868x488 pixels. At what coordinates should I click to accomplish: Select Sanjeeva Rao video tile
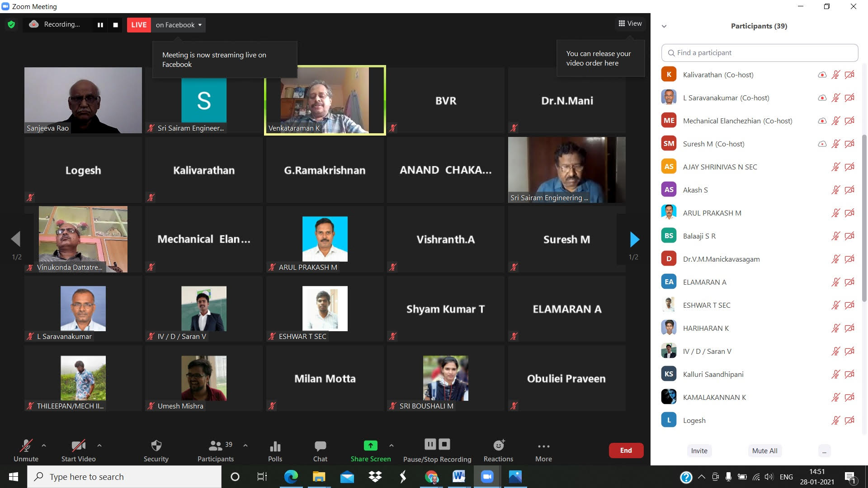coord(83,100)
